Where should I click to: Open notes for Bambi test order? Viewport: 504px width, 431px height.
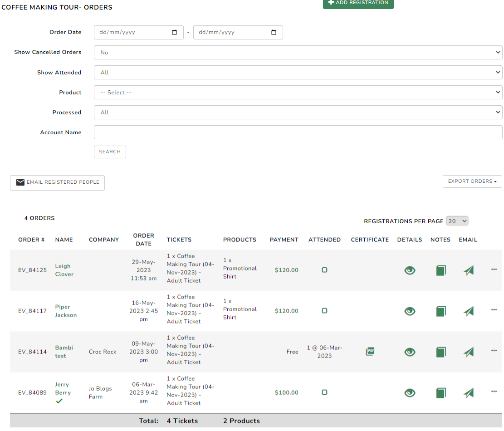[x=441, y=352]
